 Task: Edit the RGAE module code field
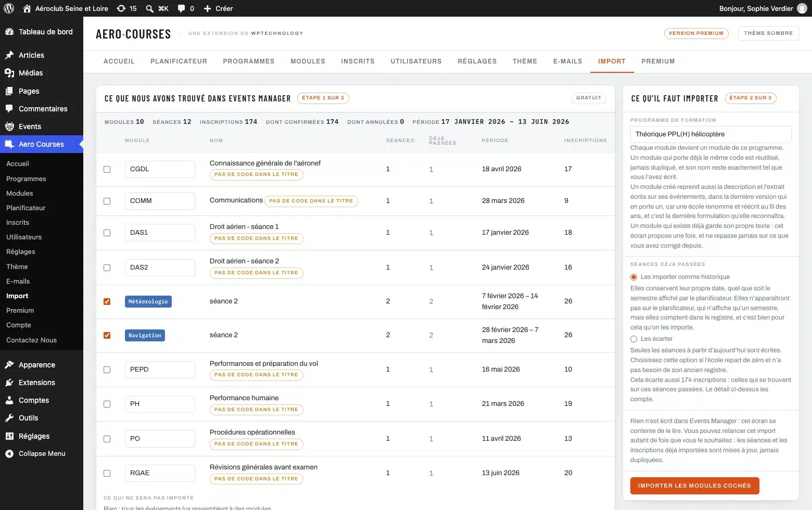(x=160, y=473)
